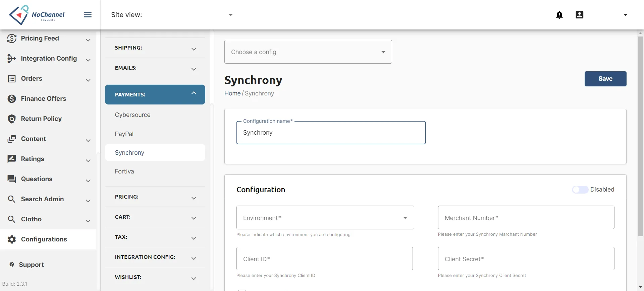Screen dimensions: 644x291
Task: Open the Environment dropdown
Action: pos(325,218)
